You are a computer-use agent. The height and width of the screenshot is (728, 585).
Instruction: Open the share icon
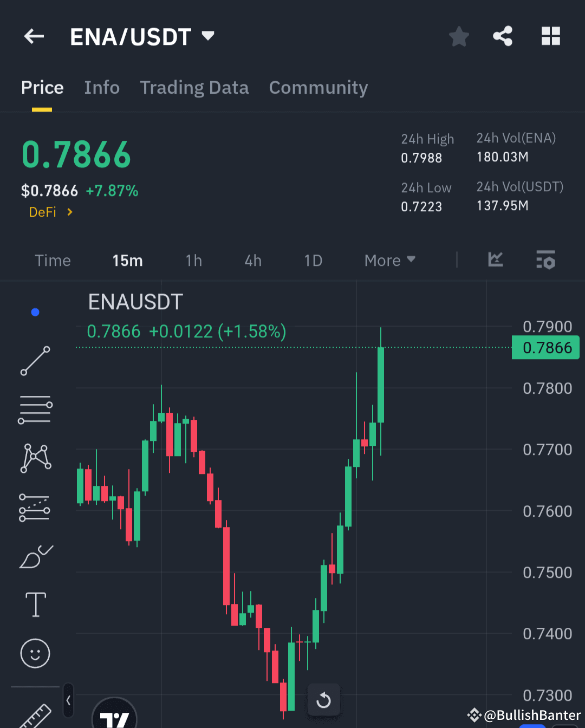click(x=503, y=36)
